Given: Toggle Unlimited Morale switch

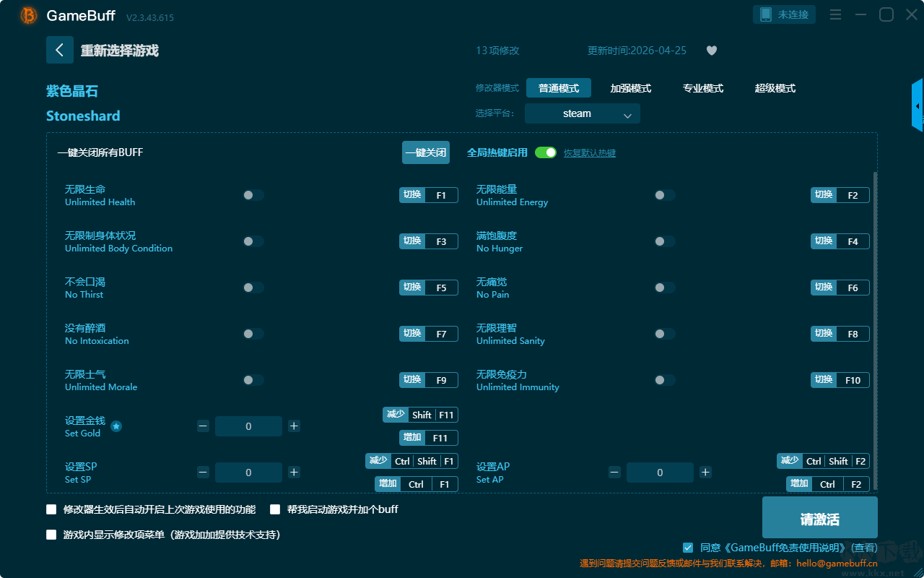Looking at the screenshot, I should [x=253, y=380].
